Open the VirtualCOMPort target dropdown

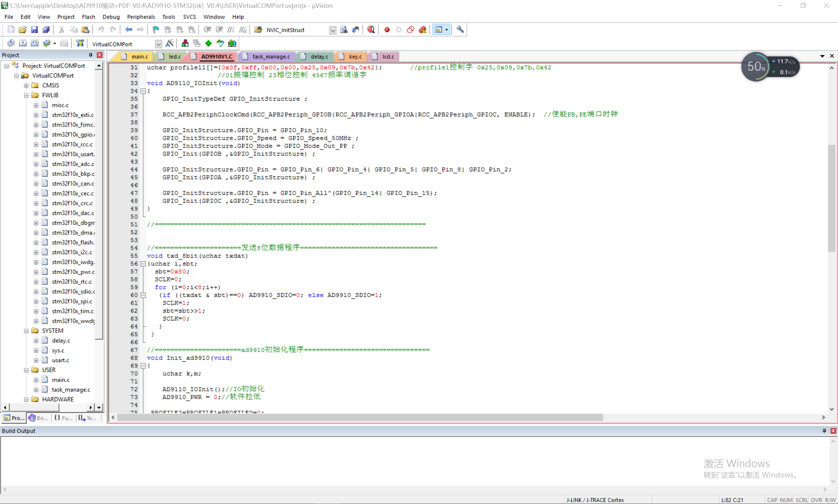pyautogui.click(x=158, y=44)
